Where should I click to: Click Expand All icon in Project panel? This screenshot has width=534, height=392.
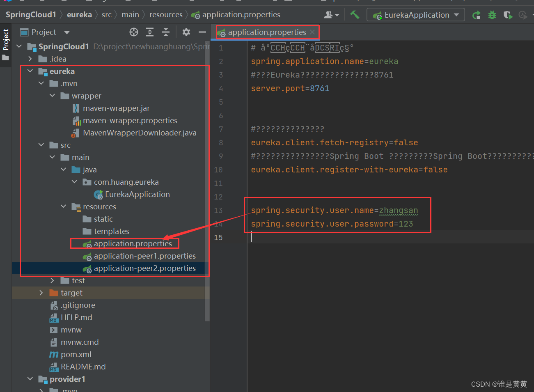(x=150, y=32)
